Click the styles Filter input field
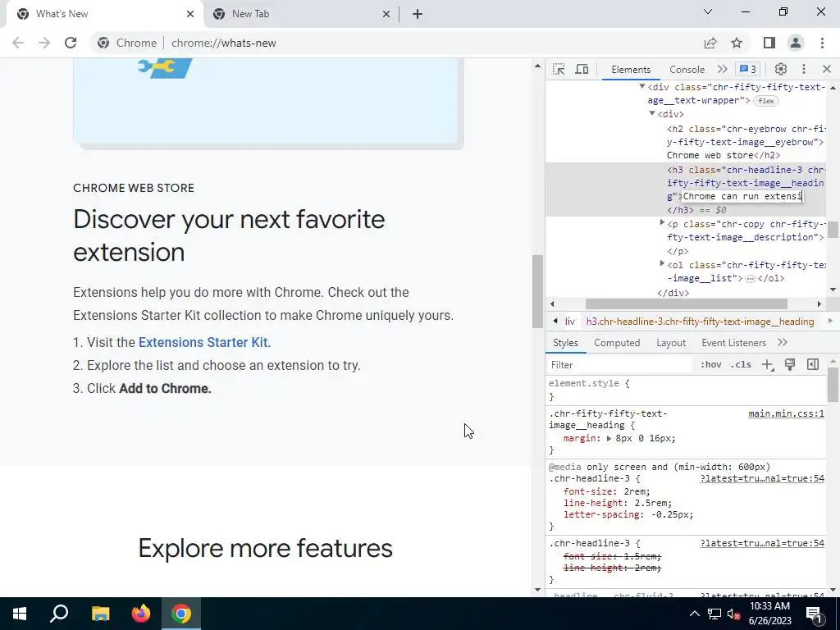 [x=619, y=365]
